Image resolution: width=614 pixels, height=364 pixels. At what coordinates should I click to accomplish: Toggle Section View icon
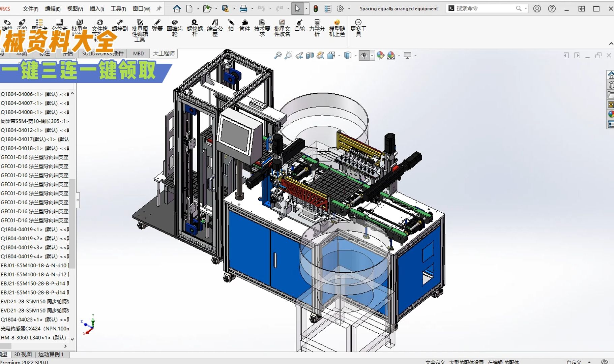coord(310,55)
